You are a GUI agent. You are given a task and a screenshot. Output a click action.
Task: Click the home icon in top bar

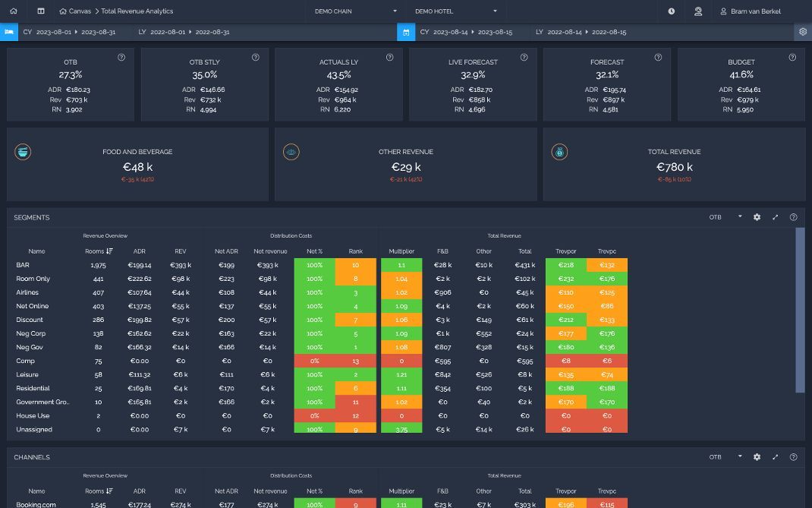coord(14,11)
